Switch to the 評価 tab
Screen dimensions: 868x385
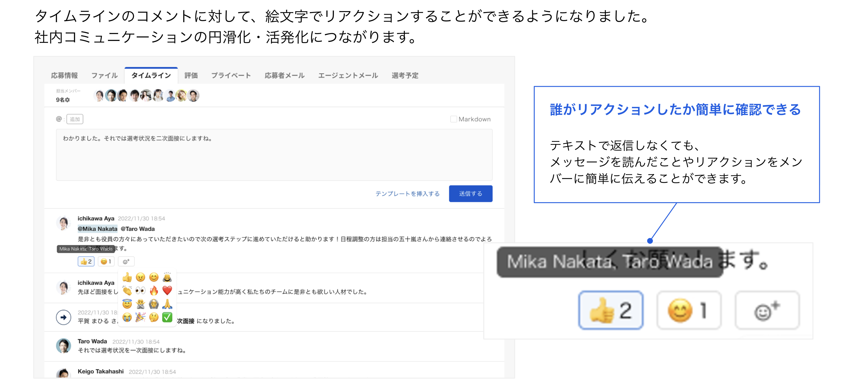[191, 75]
